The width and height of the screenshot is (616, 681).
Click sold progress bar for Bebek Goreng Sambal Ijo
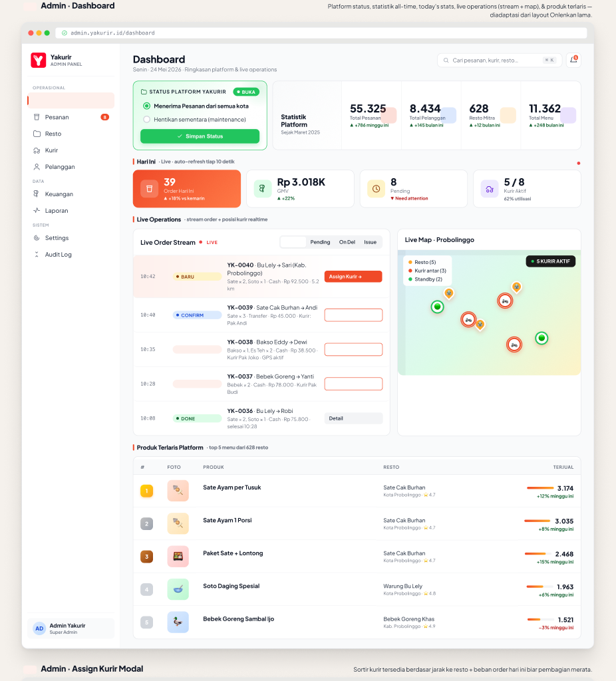pyautogui.click(x=540, y=620)
